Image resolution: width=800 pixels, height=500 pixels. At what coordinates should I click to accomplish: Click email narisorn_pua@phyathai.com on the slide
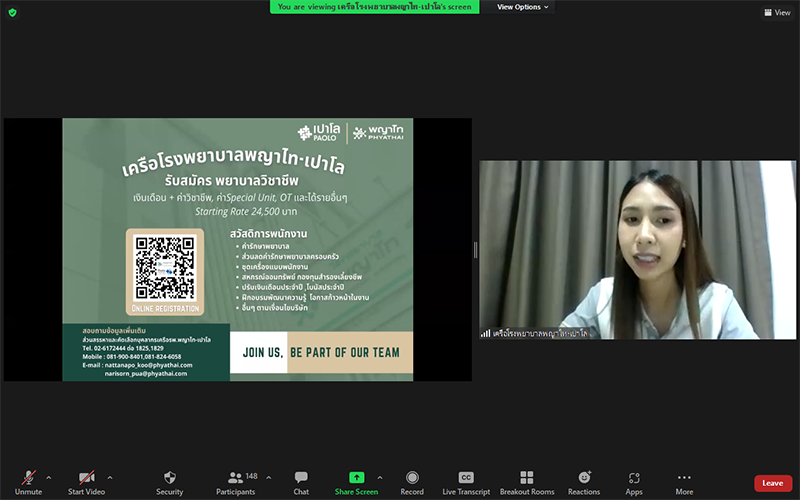coord(146,373)
